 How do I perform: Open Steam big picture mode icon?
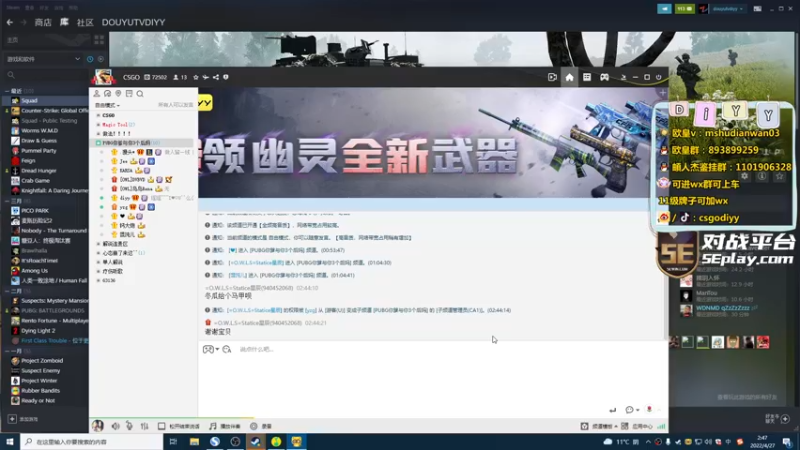click(758, 9)
